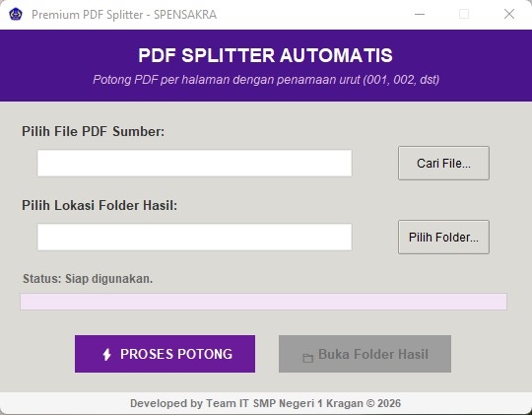Click the italic subtitle about penamaan urut
This screenshot has height=415, width=532.
tap(266, 80)
